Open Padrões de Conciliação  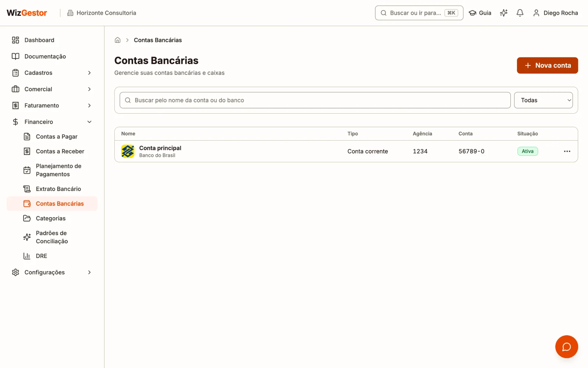click(52, 237)
